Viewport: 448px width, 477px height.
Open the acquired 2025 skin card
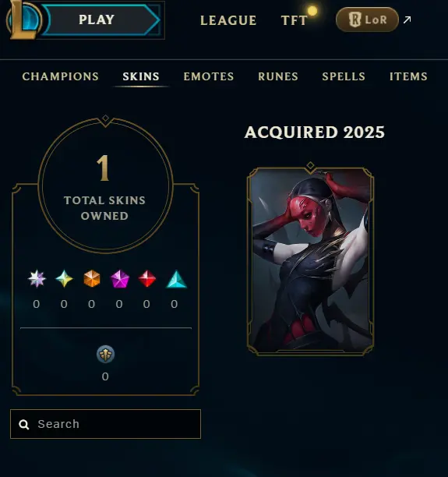click(310, 261)
